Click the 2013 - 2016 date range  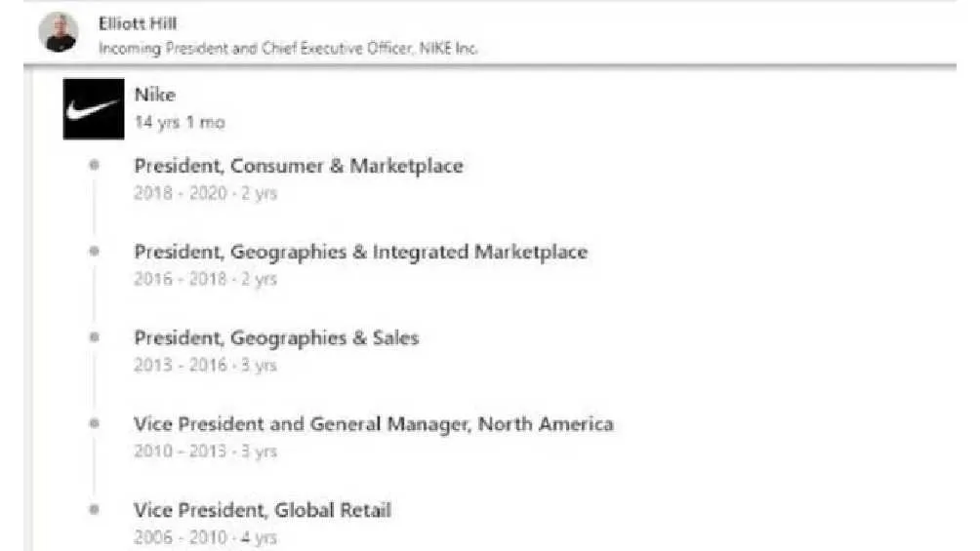coord(205,366)
